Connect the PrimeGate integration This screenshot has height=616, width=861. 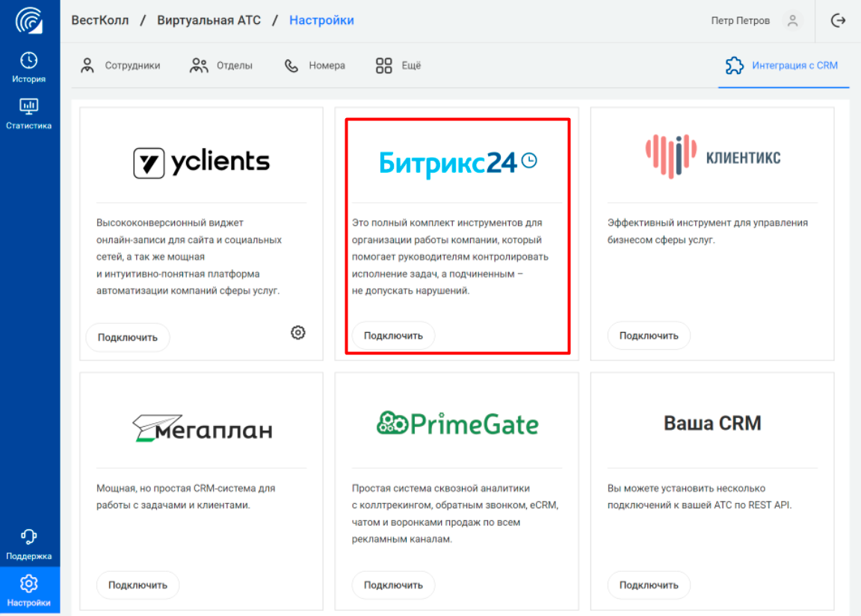(393, 585)
